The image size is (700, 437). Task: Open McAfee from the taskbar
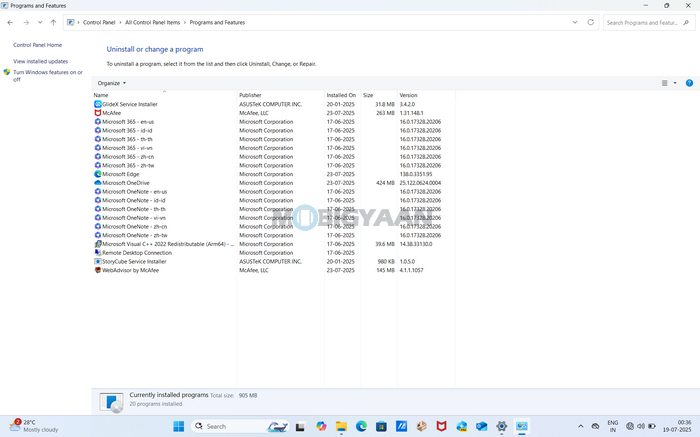442,426
